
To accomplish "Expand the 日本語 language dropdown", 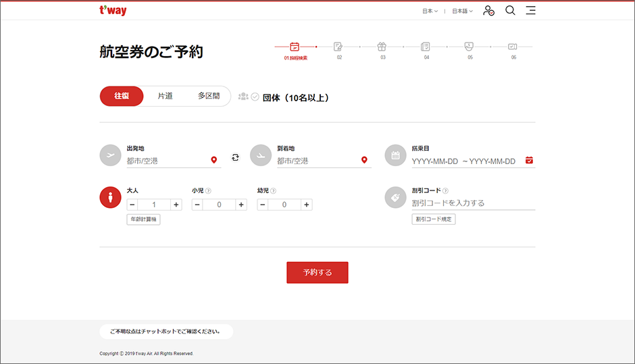I will click(x=462, y=11).
